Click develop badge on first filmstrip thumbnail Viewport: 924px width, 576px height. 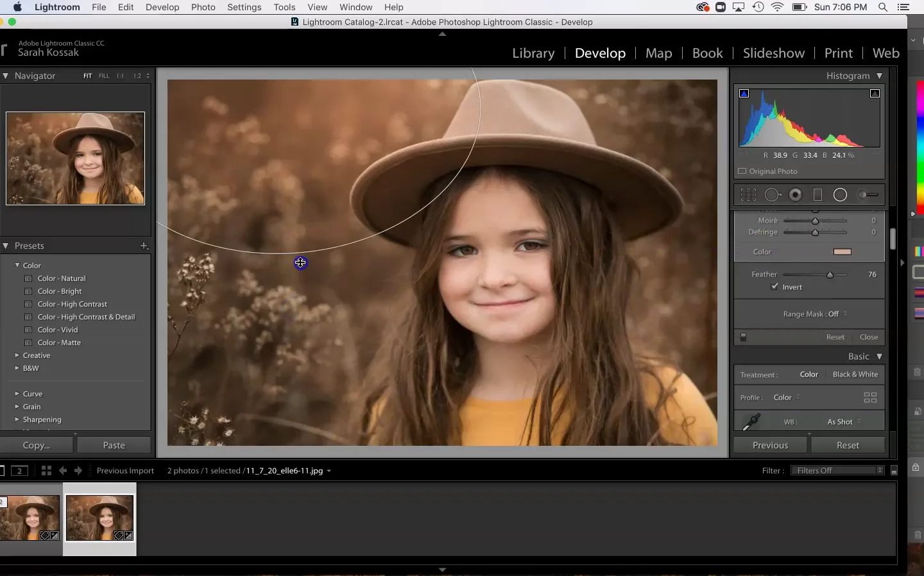(x=55, y=536)
